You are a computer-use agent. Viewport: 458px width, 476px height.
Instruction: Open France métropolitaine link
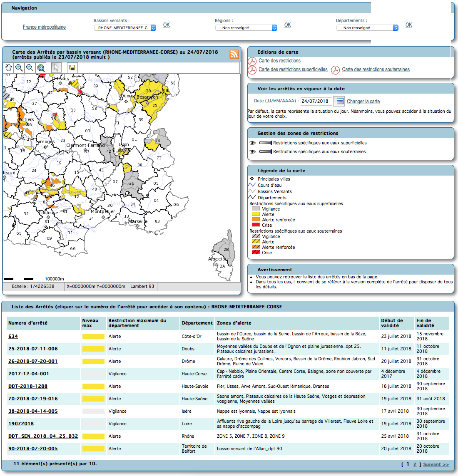44,27
